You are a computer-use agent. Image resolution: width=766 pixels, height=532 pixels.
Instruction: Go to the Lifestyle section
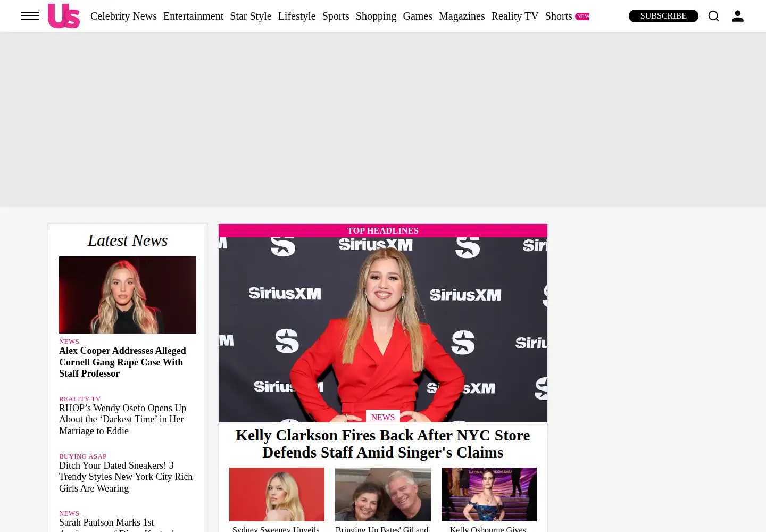[297, 16]
